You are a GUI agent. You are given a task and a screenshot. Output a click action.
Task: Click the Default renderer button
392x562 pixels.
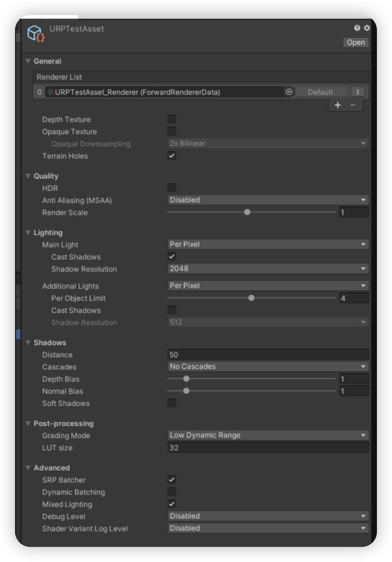321,92
